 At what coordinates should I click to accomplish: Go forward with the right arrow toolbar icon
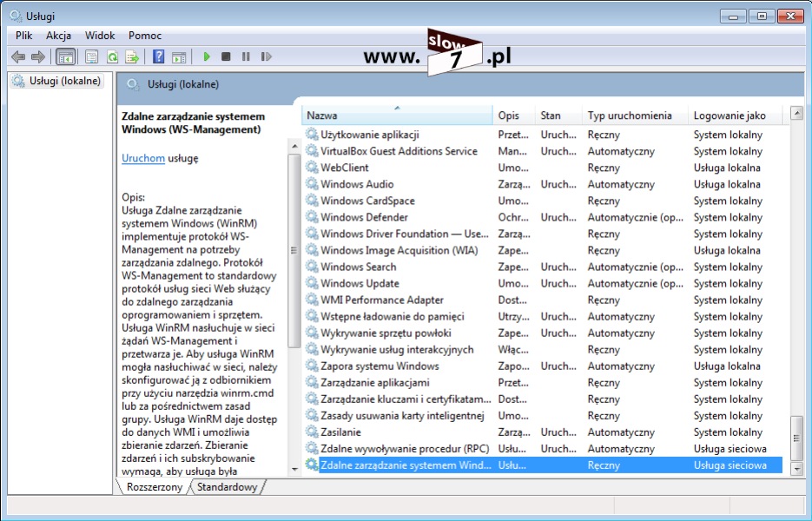(38, 56)
